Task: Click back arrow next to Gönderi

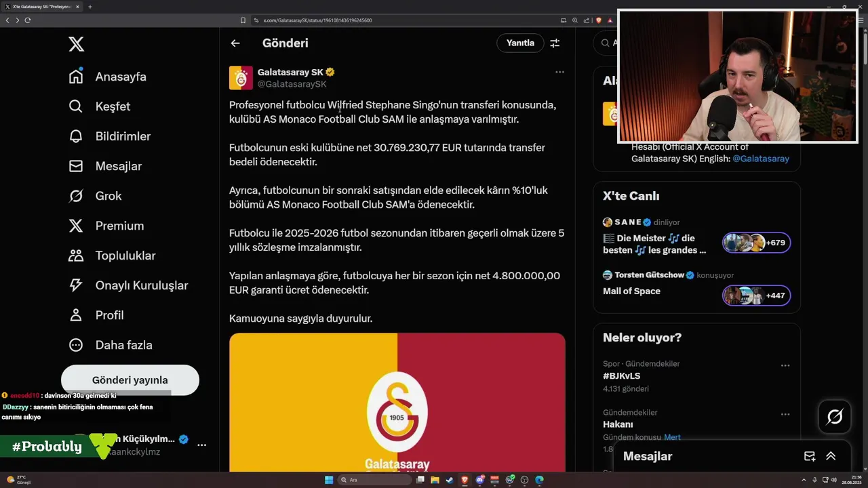Action: 235,43
